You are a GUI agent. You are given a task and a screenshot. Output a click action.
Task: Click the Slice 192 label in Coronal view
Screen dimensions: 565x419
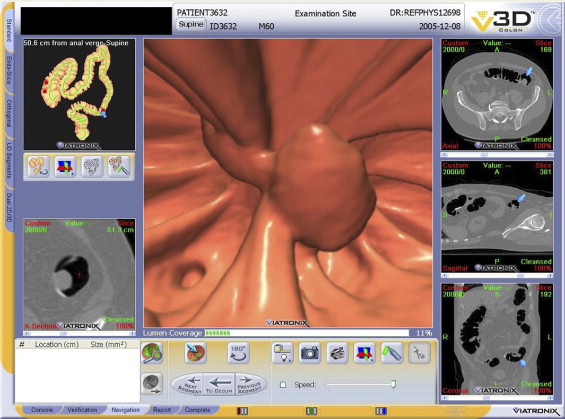pos(543,291)
